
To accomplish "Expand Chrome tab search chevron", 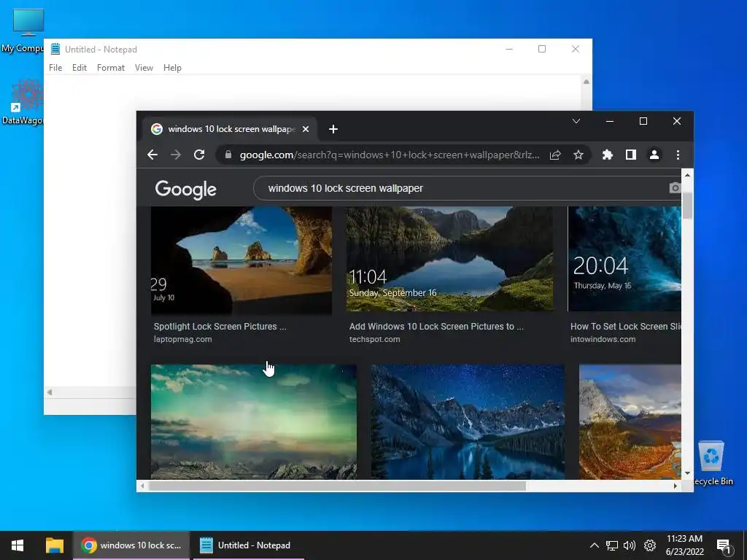I will (576, 121).
